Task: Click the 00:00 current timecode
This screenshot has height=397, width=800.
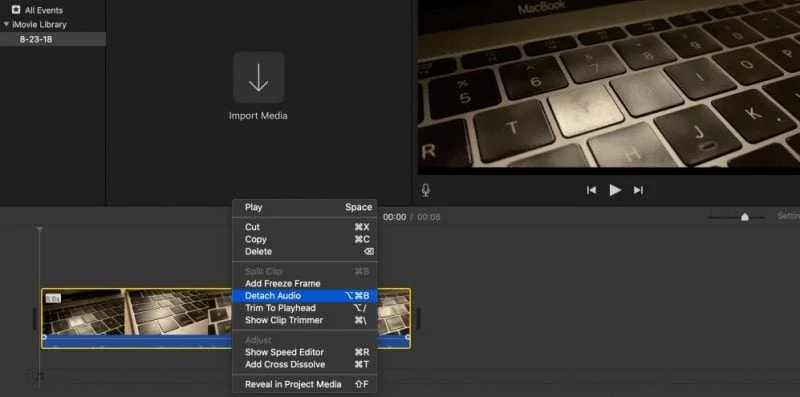Action: click(394, 217)
